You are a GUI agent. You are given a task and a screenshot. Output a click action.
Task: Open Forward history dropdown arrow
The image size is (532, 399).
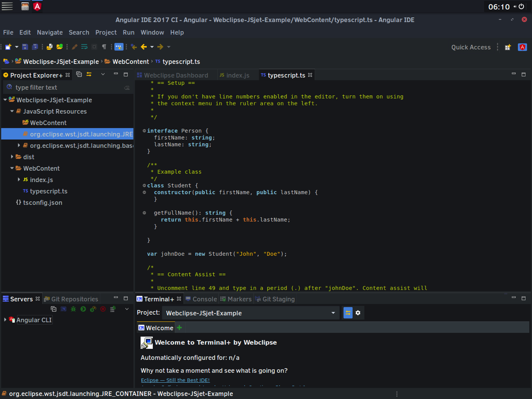pyautogui.click(x=168, y=47)
